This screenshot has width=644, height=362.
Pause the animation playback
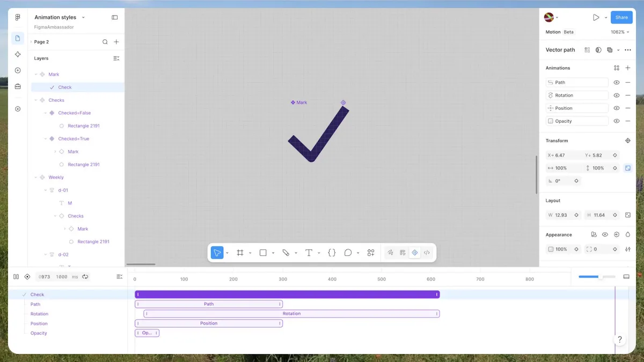(x=16, y=277)
